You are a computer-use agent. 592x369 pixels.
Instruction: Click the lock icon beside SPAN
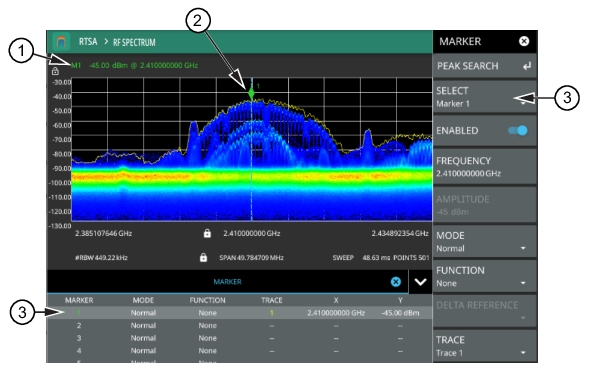204,258
